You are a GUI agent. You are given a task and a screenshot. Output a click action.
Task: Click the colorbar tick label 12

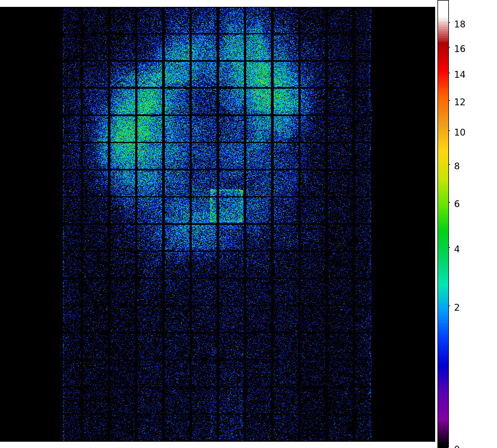pyautogui.click(x=460, y=102)
